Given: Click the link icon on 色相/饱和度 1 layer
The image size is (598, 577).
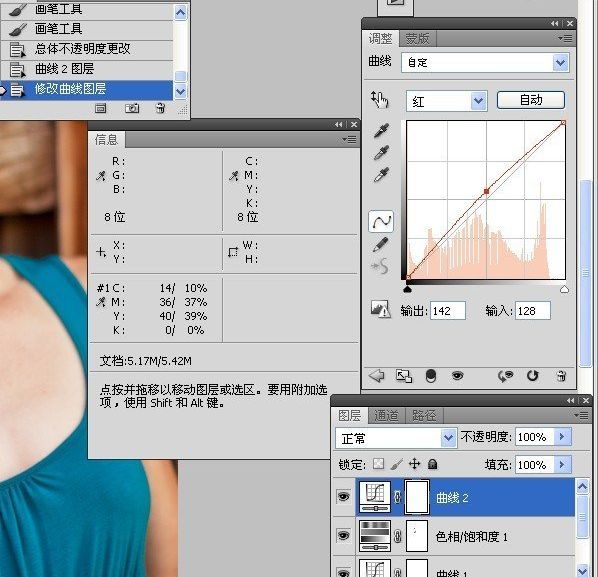Looking at the screenshot, I should coord(397,536).
